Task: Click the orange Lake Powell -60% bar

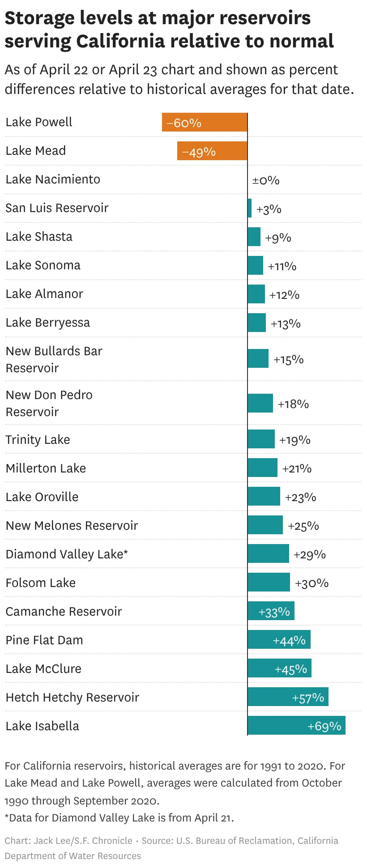Action: click(x=205, y=122)
